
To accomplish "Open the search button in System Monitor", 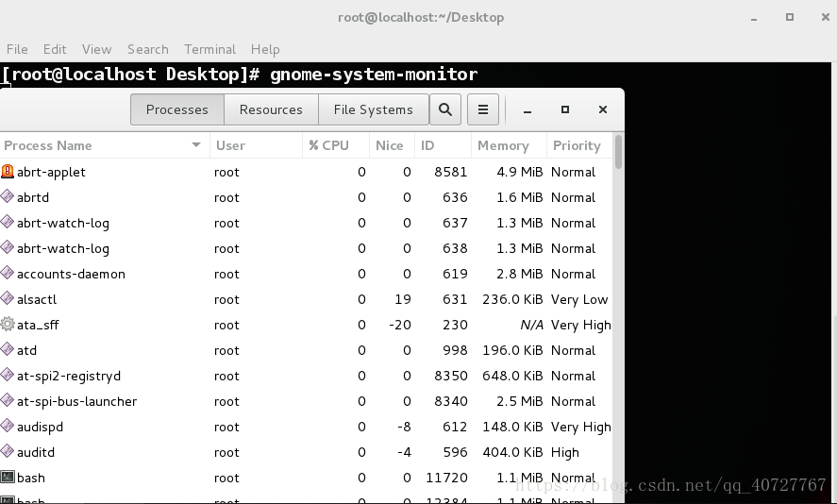I will 445,109.
